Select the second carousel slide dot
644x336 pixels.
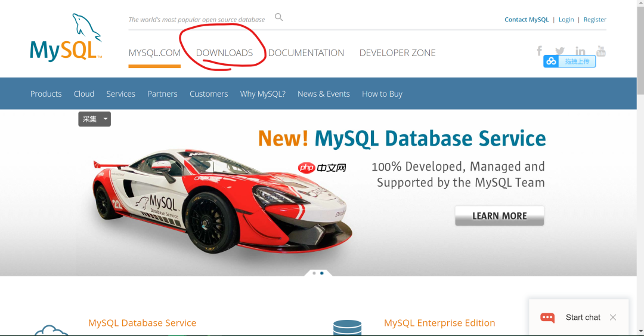click(x=322, y=273)
